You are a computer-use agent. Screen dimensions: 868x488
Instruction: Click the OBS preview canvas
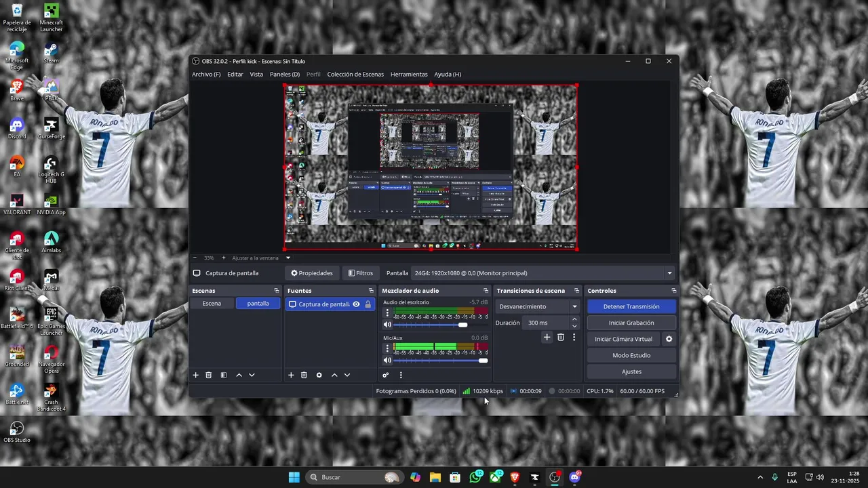(x=431, y=167)
